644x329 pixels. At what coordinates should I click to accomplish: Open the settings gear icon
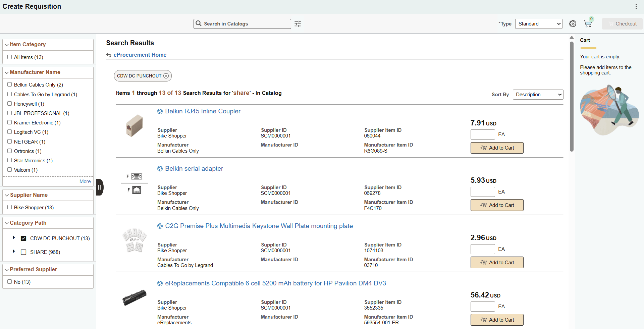tap(573, 23)
